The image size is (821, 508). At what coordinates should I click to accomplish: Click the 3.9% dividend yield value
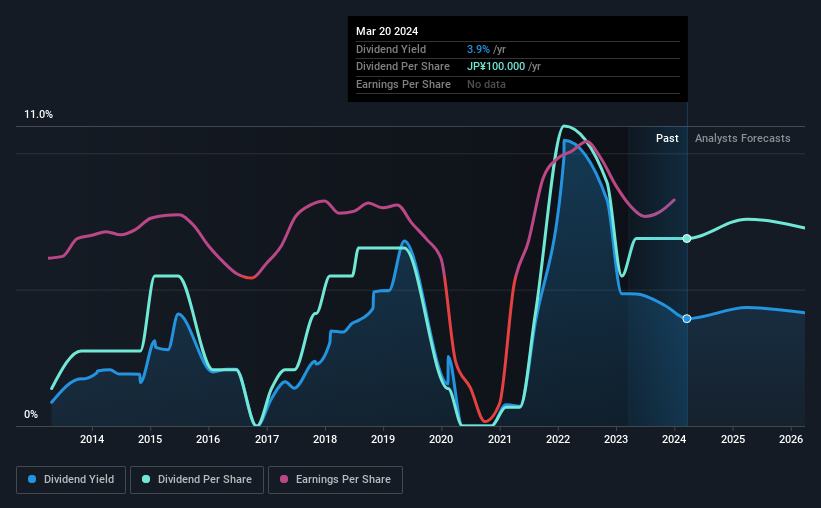point(478,49)
